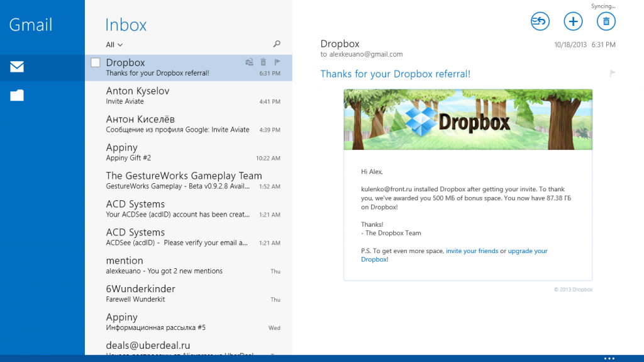Open the Антон Киселёв message
Image resolution: width=644 pixels, height=362 pixels.
tap(189, 124)
